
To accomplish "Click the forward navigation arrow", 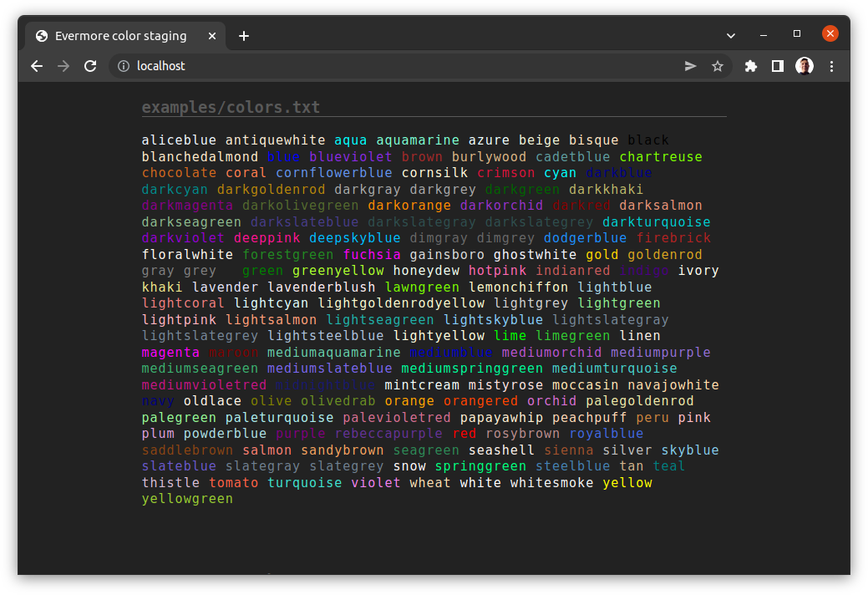I will [x=63, y=65].
